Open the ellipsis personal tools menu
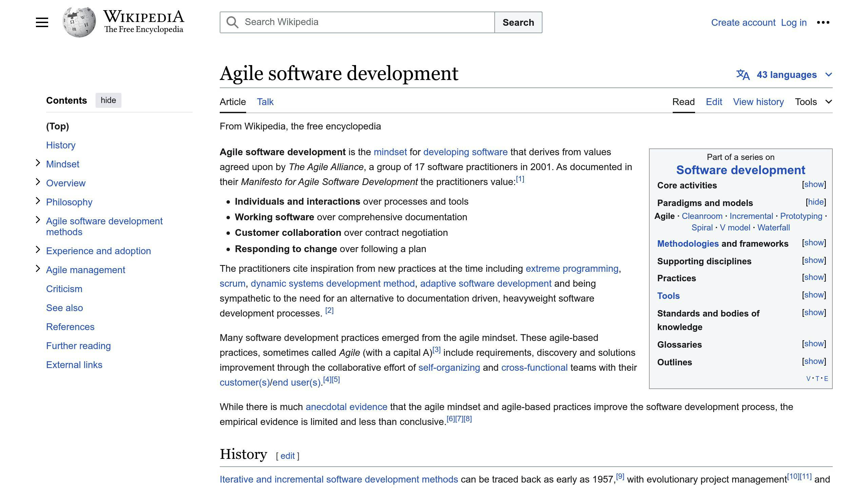 pos(824,22)
